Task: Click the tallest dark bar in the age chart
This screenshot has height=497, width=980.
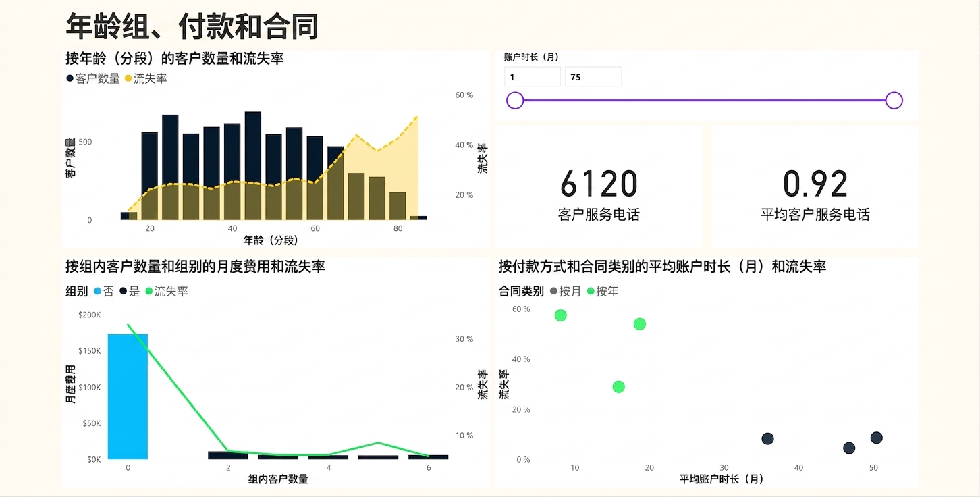Action: [253, 166]
